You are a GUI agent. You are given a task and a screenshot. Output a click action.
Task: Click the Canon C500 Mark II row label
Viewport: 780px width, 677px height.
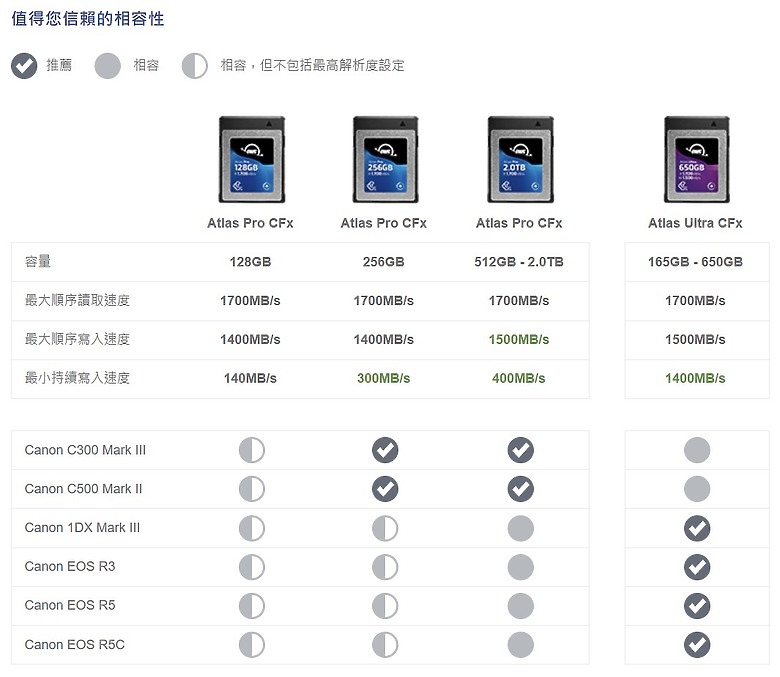(x=83, y=489)
